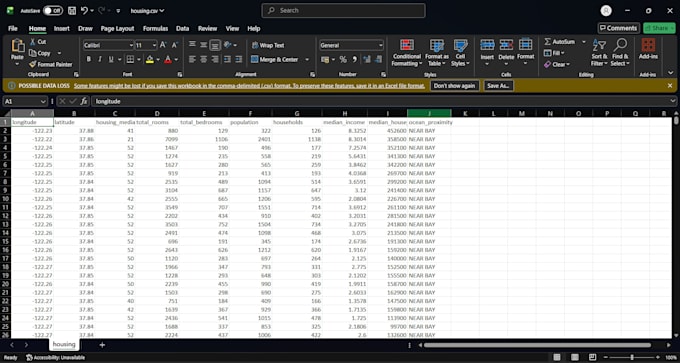Expand the font name Calibri dropdown
The width and height of the screenshot is (680, 363).
[131, 45]
